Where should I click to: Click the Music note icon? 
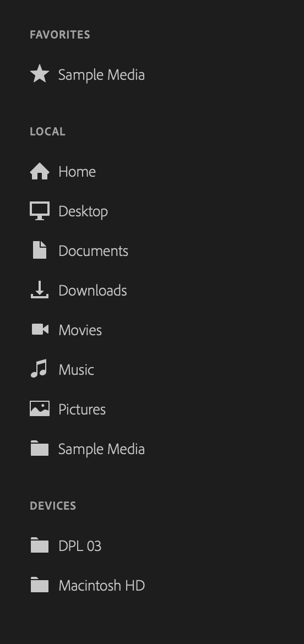39,368
